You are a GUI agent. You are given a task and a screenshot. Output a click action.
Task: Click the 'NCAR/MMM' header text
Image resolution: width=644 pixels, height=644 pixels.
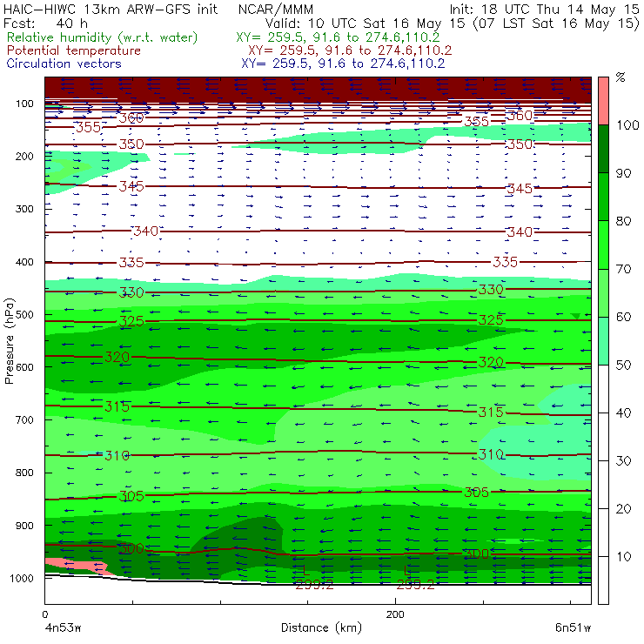[x=276, y=10]
